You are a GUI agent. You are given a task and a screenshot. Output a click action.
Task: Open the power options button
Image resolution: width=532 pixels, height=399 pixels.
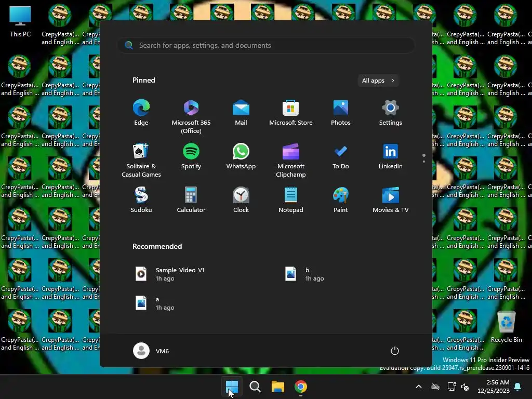[x=395, y=351]
